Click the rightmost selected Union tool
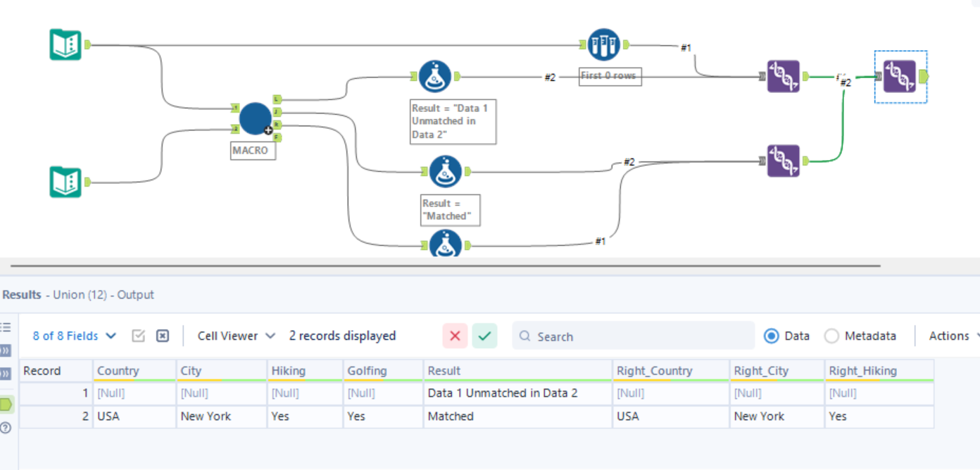 [x=900, y=76]
